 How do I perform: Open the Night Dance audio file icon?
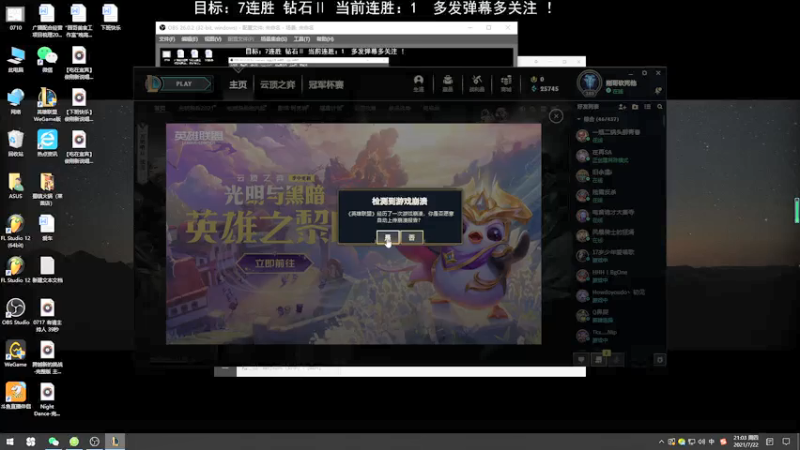[47, 399]
